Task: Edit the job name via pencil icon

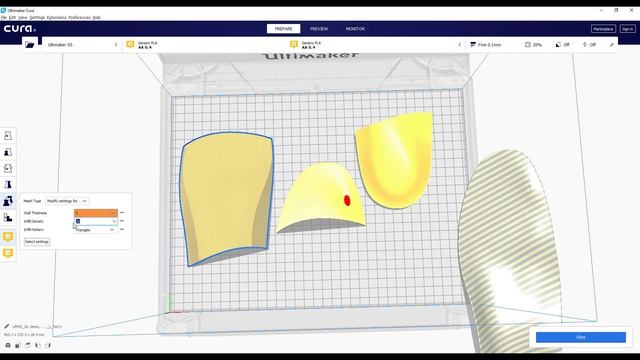Action: (x=7, y=326)
